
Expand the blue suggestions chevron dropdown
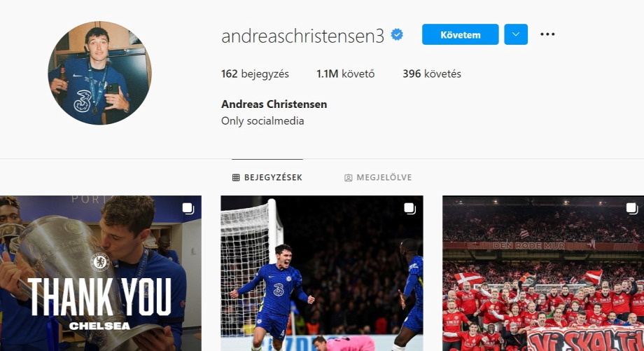coord(516,34)
